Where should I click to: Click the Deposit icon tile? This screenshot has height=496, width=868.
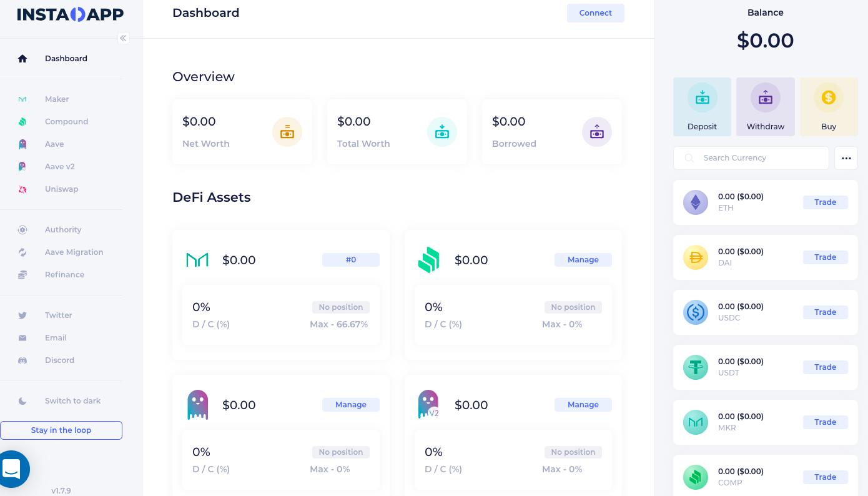pos(702,98)
